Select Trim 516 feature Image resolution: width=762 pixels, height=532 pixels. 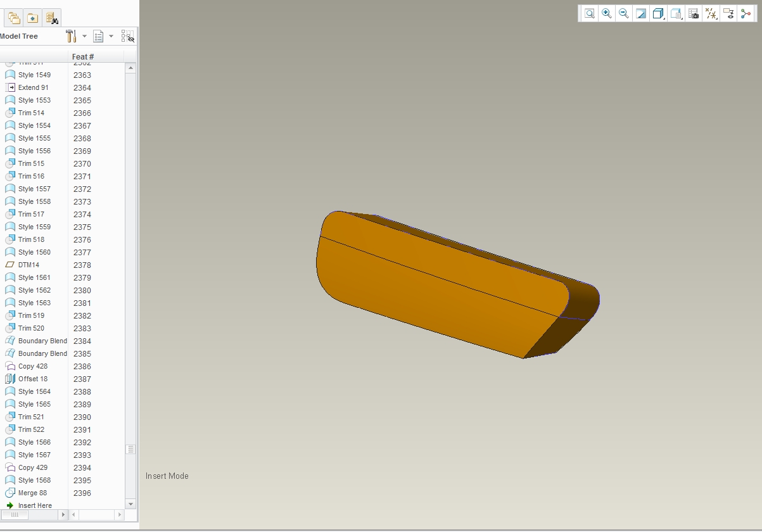coord(31,176)
